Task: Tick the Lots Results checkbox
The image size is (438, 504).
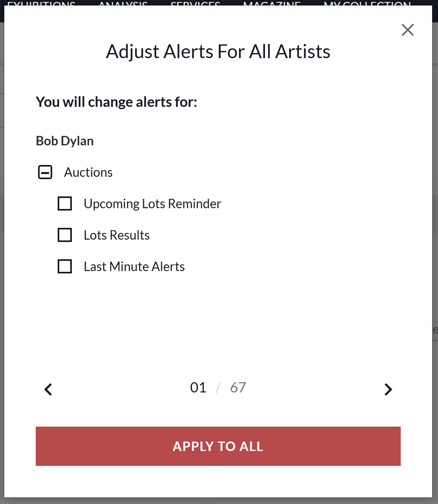Action: 65,235
